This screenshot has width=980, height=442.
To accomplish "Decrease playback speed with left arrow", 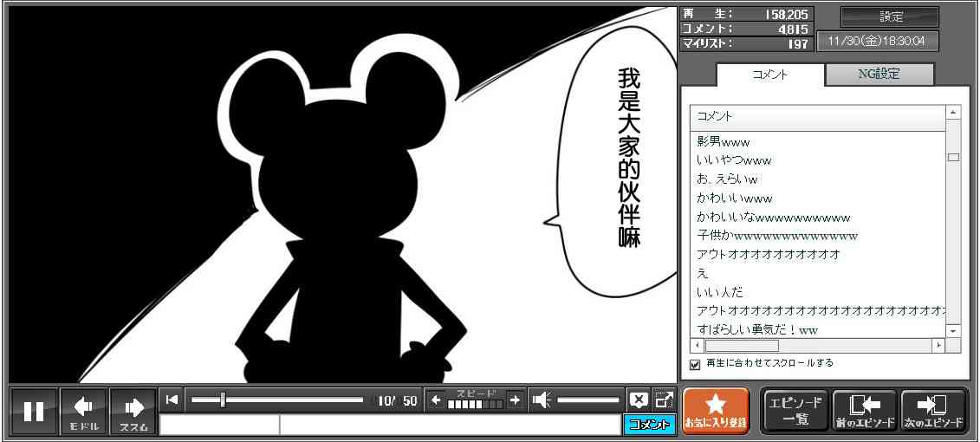I will [436, 400].
